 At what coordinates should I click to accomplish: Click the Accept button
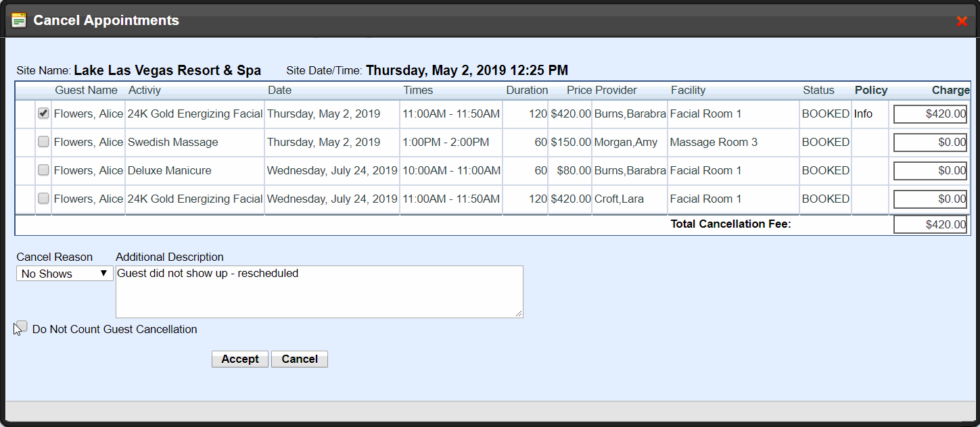click(239, 359)
